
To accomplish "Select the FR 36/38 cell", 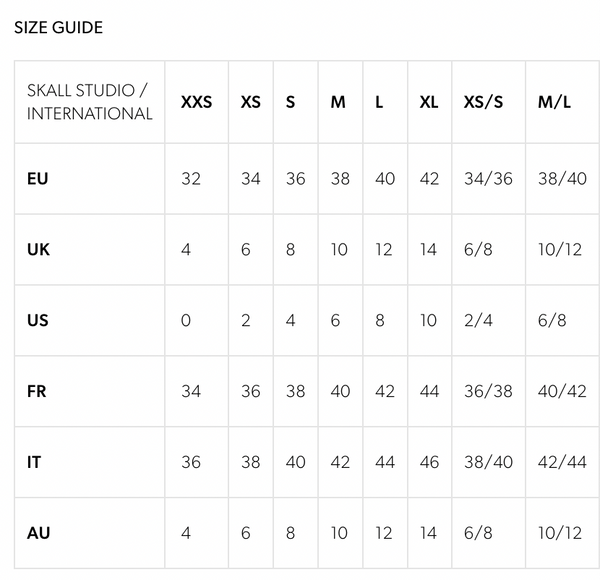I will (488, 391).
